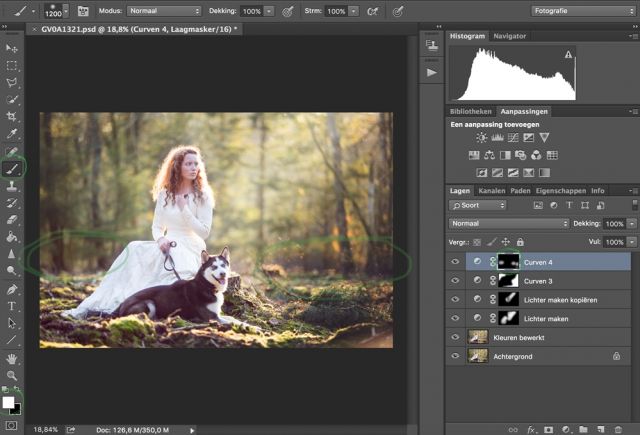Toggle Quick Mask mode
The width and height of the screenshot is (640, 435).
tap(11, 425)
